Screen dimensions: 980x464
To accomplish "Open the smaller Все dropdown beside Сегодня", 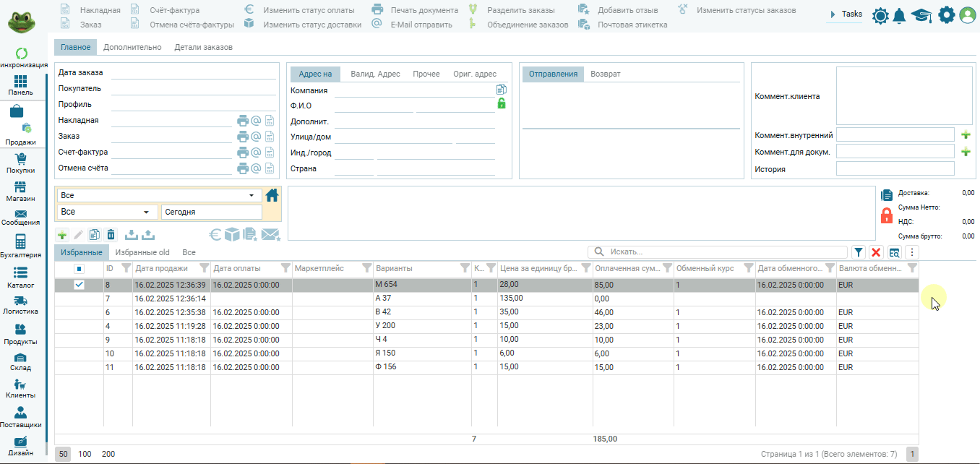I will pos(147,212).
